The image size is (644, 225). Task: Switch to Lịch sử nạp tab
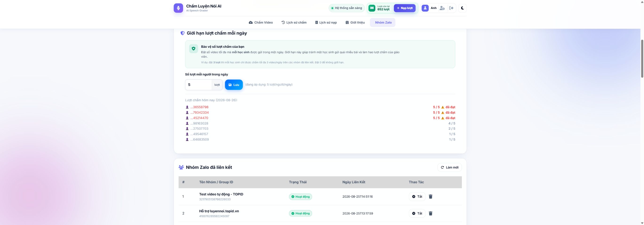tap(326, 23)
